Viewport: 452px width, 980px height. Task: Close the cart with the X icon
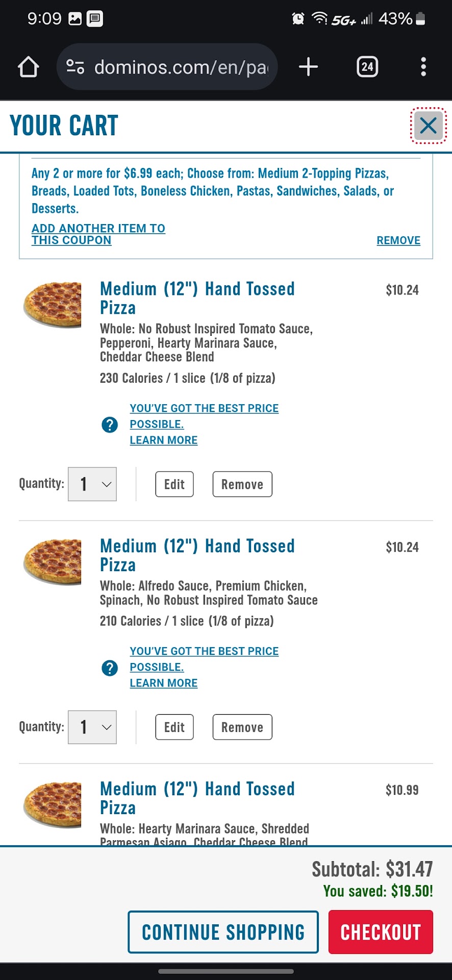428,126
